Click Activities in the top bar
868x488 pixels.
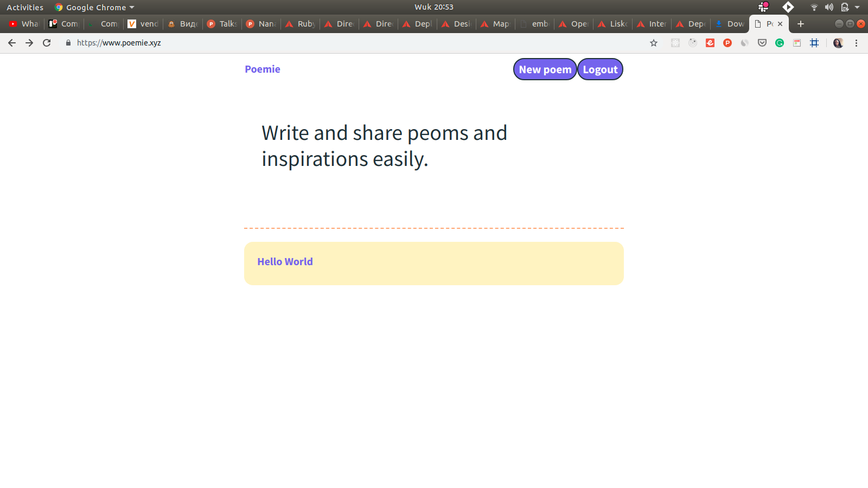click(x=25, y=7)
